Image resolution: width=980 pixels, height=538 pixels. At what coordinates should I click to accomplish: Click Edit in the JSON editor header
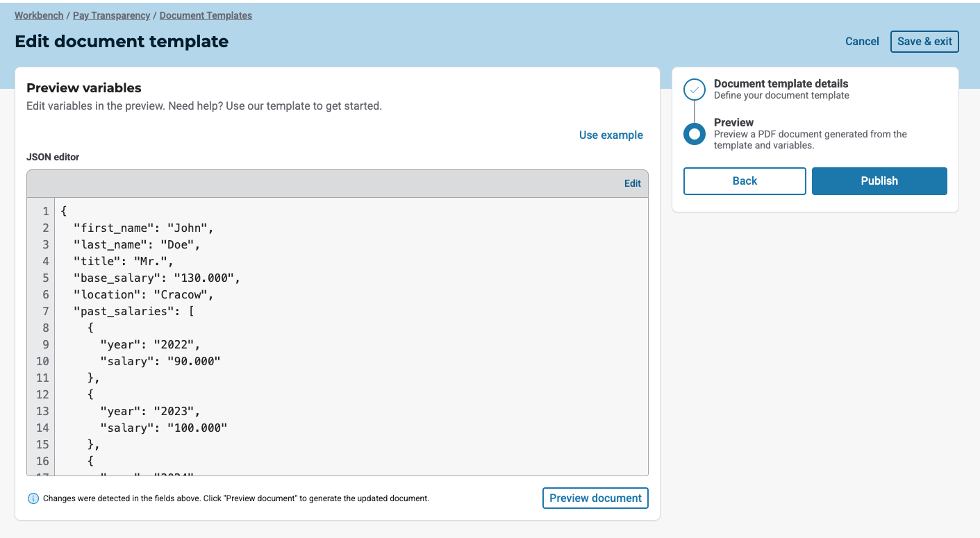click(x=632, y=183)
